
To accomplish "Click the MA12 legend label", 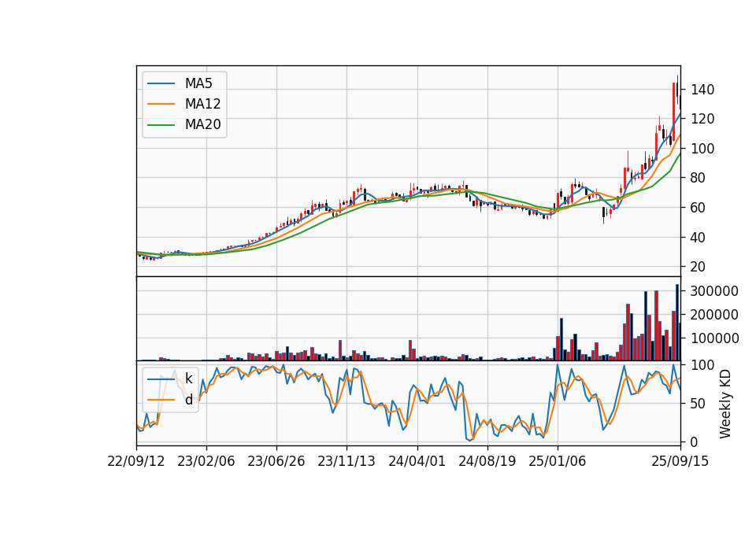I will pyautogui.click(x=202, y=104).
